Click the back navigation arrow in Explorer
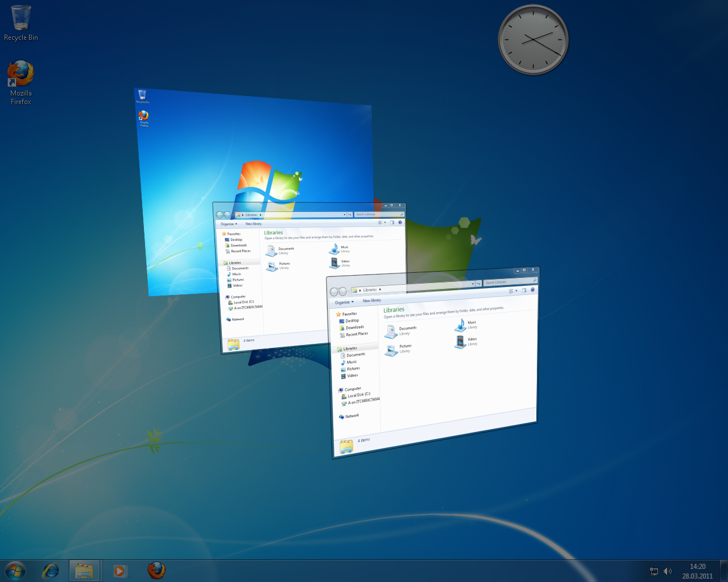Screen dimensions: 728x582 [x=333, y=291]
